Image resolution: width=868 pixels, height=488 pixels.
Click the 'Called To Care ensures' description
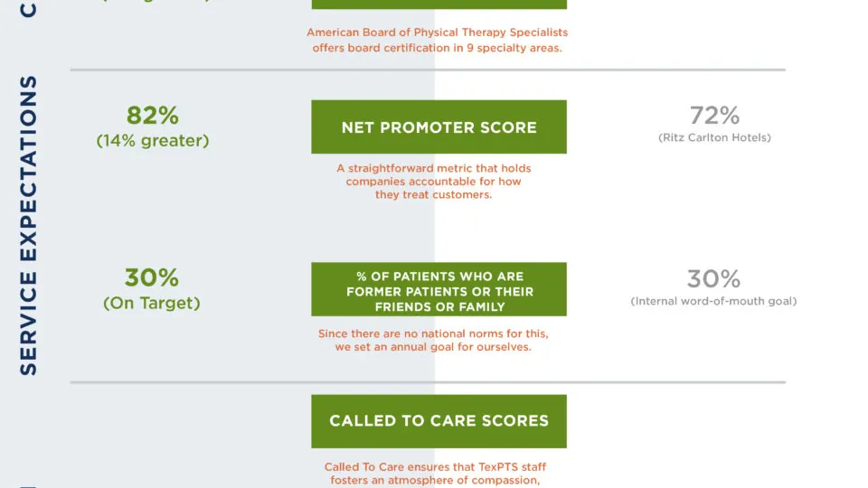point(435,474)
